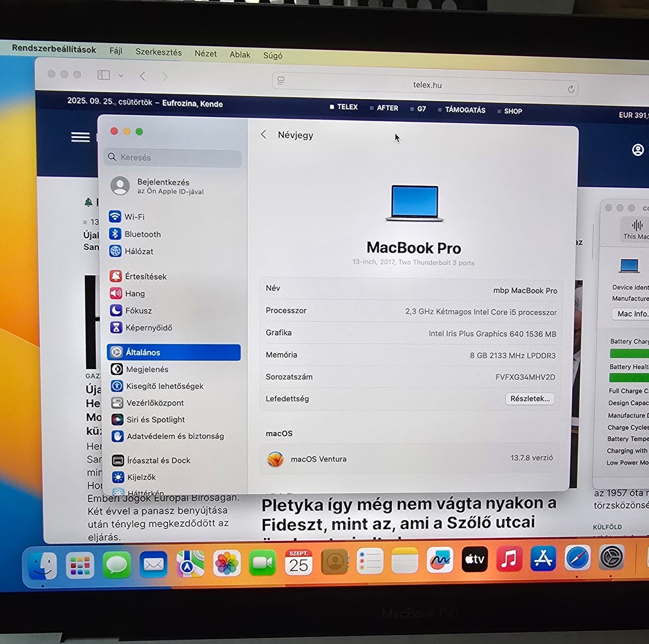This screenshot has width=649, height=644.
Task: Open telex.hu hamburger menu
Action: 80,137
